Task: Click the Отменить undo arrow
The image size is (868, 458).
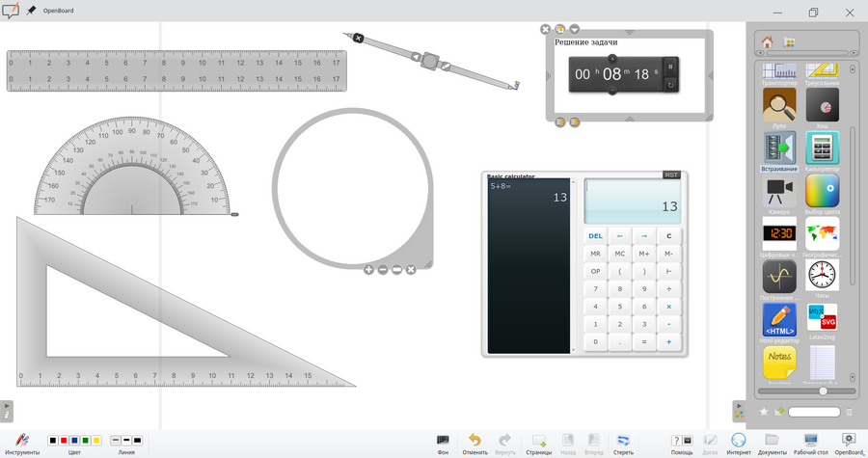Action: pos(475,441)
